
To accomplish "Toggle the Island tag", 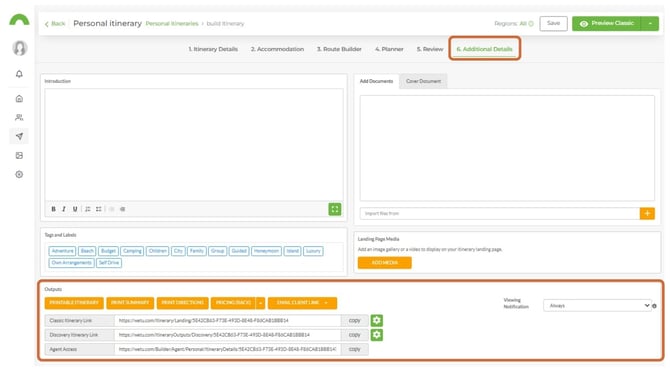I will 293,251.
